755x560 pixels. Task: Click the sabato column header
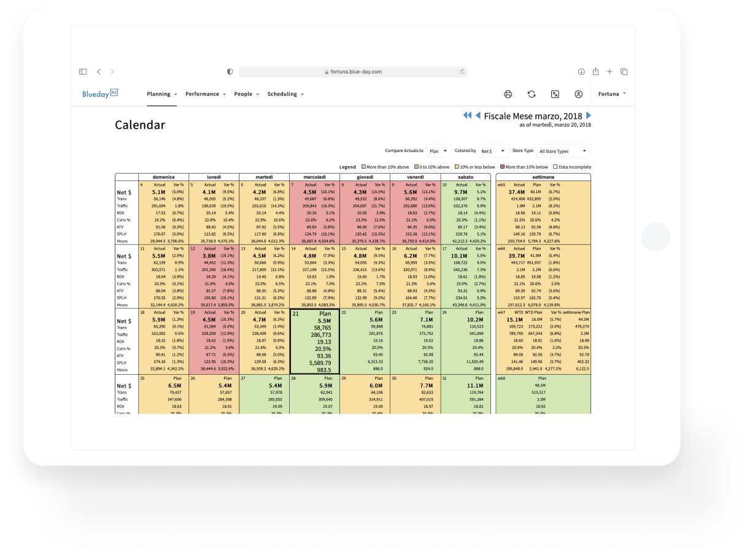(x=465, y=177)
